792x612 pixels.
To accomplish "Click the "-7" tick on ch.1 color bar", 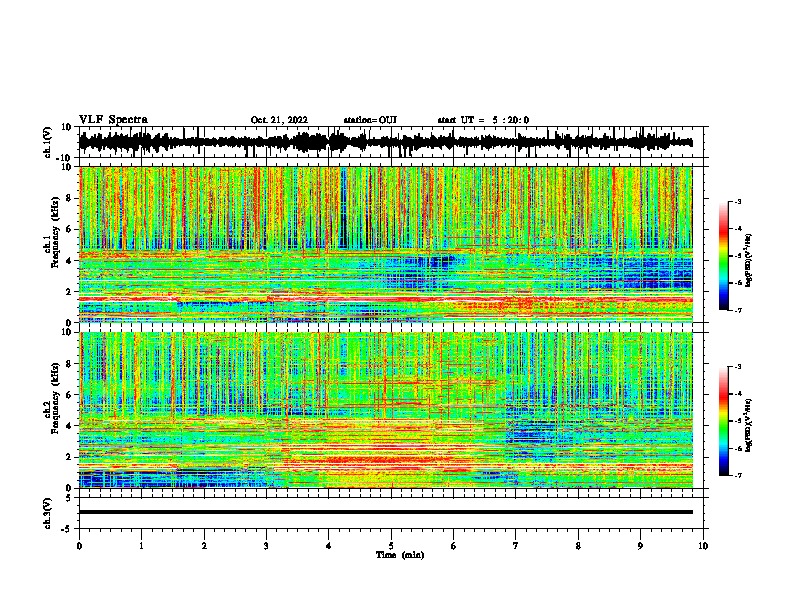I will 737,310.
